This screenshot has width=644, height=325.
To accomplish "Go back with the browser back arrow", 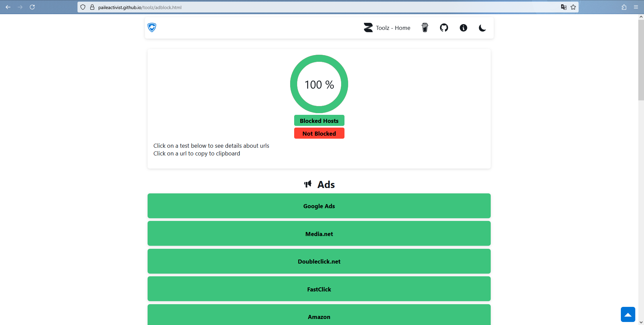I will (x=8, y=7).
